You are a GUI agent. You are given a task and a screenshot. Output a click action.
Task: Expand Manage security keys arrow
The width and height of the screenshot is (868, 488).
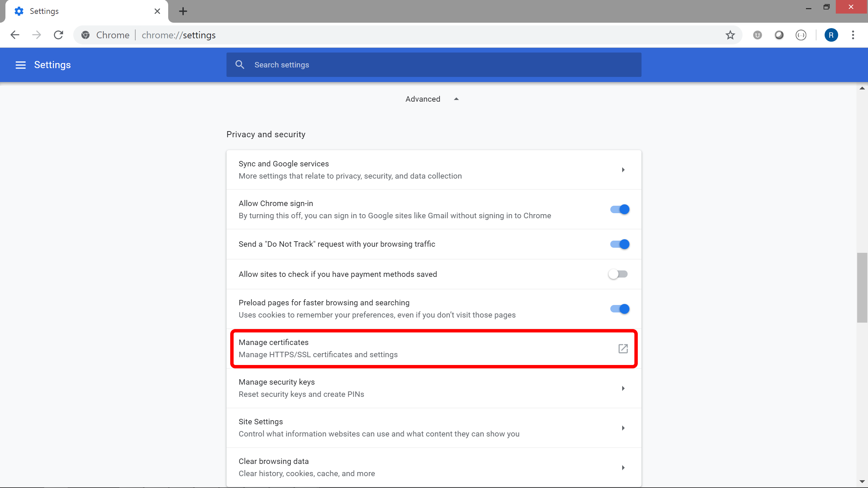[x=623, y=388]
